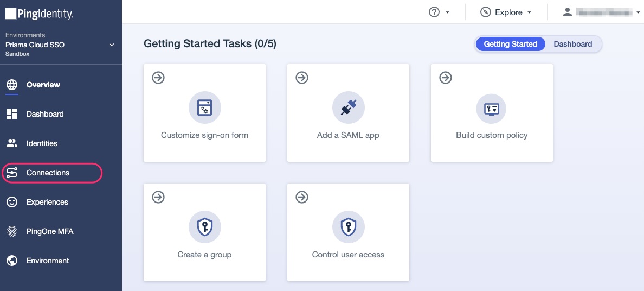644x291 pixels.
Task: Click the Identities people icon
Action: click(x=12, y=143)
